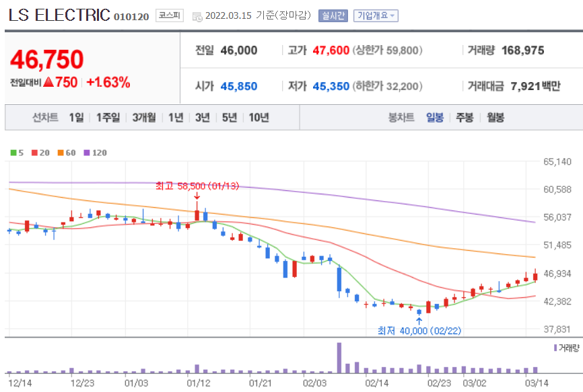Click the red up-triangle change indicator
583x392 pixels.
click(49, 81)
